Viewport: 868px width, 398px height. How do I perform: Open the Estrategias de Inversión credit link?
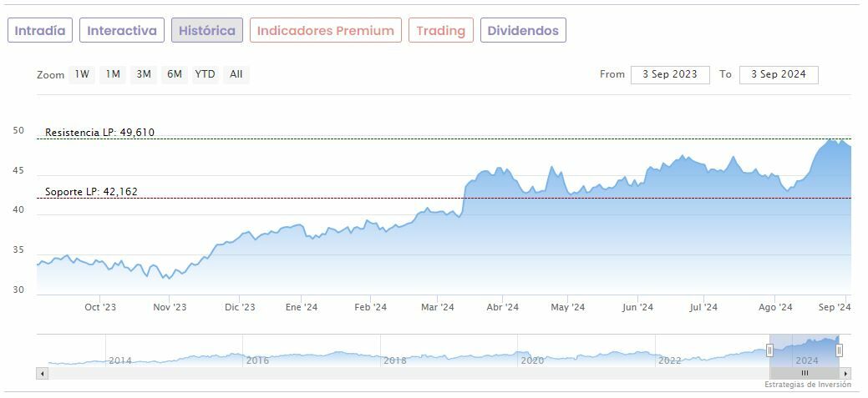[807, 385]
